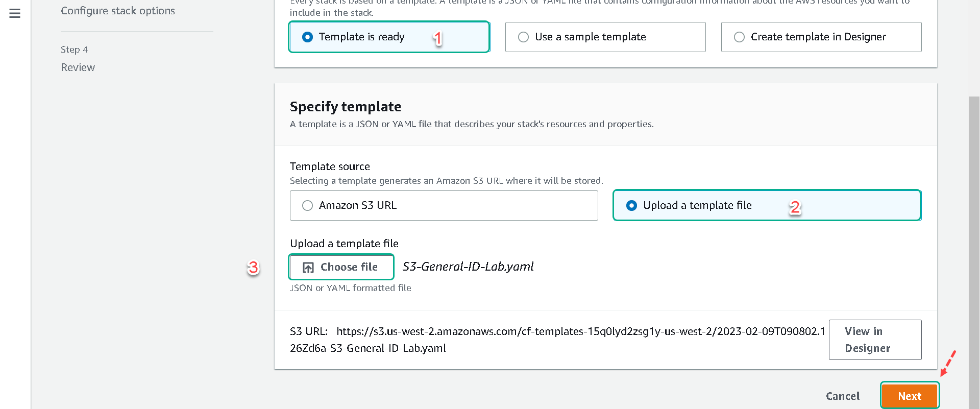Click the Choose file button

tap(341, 267)
